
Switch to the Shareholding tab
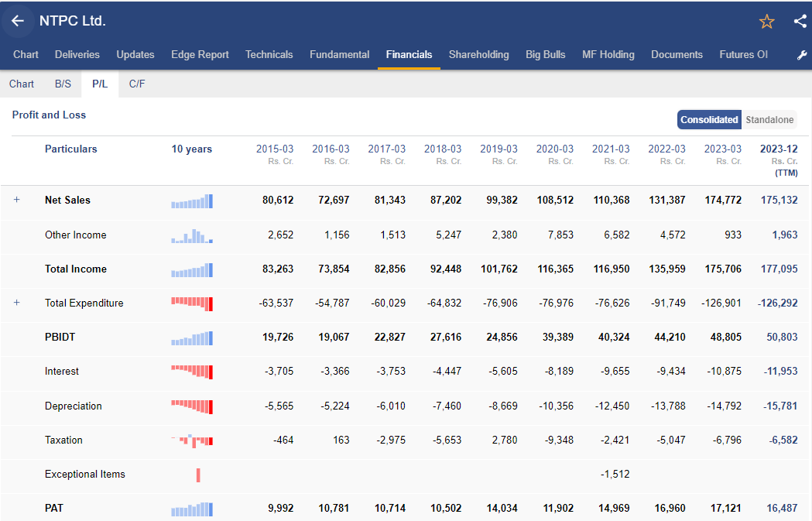[x=478, y=55]
